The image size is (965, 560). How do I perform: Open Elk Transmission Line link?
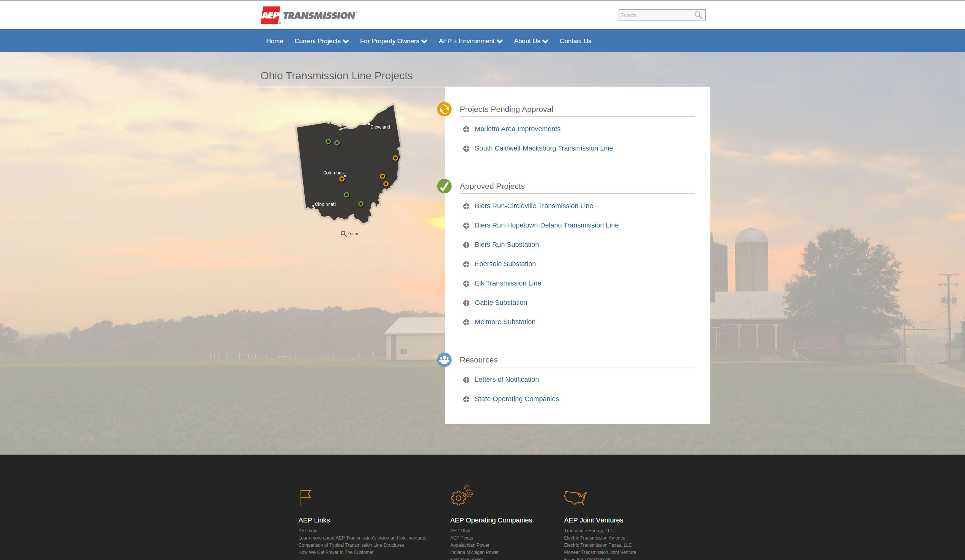508,283
